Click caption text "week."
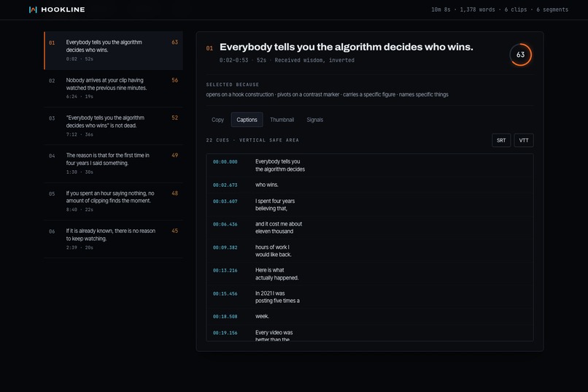 click(262, 316)
